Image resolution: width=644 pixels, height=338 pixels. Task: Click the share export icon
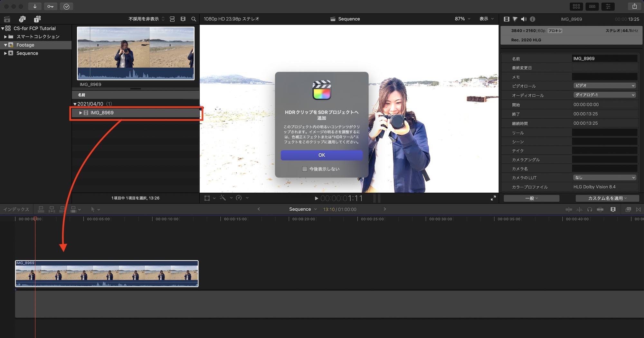[634, 6]
